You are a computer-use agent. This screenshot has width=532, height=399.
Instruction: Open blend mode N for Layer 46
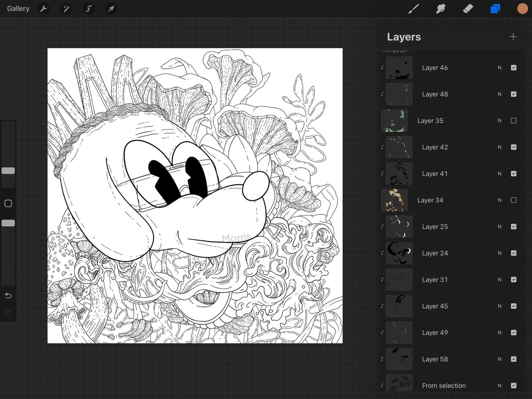click(500, 68)
